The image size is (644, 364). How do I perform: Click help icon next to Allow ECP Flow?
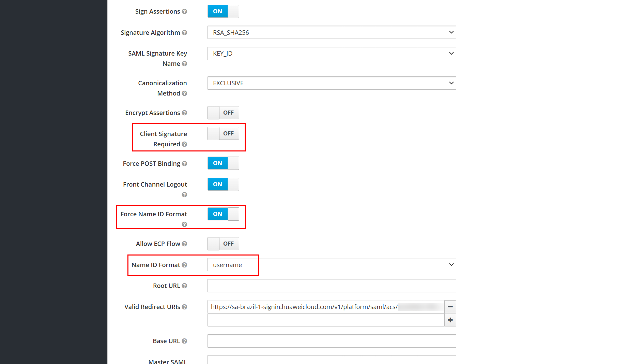(184, 244)
